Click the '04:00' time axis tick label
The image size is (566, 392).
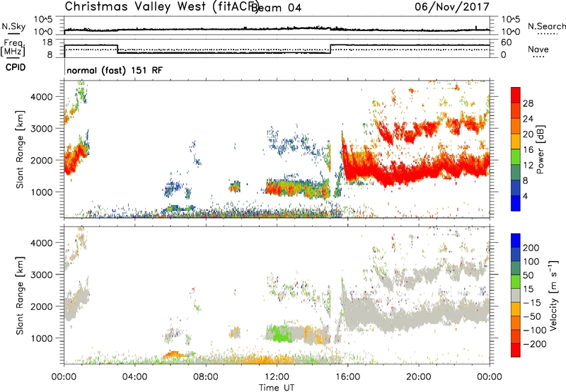(134, 377)
